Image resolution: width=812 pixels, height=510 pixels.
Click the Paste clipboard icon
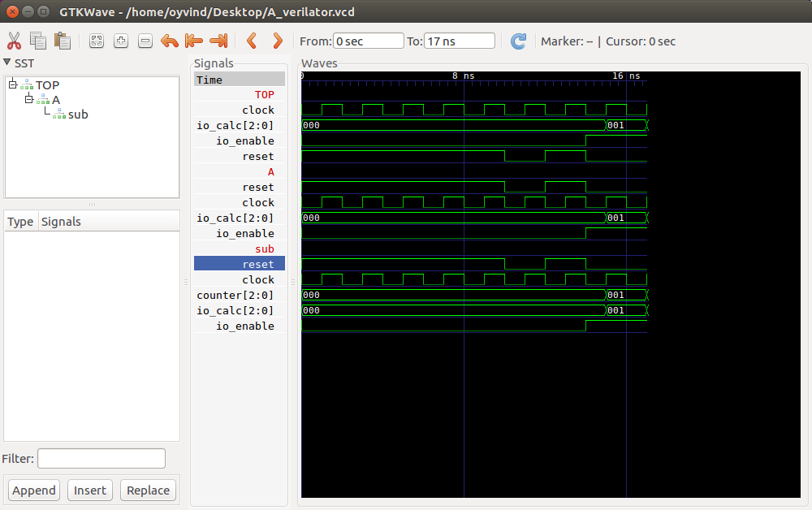point(63,41)
